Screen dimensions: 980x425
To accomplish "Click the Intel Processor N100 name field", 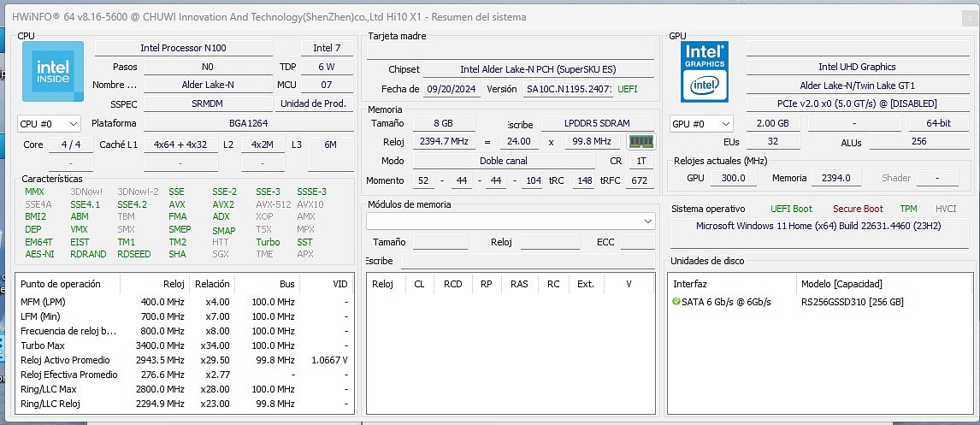I will click(184, 48).
